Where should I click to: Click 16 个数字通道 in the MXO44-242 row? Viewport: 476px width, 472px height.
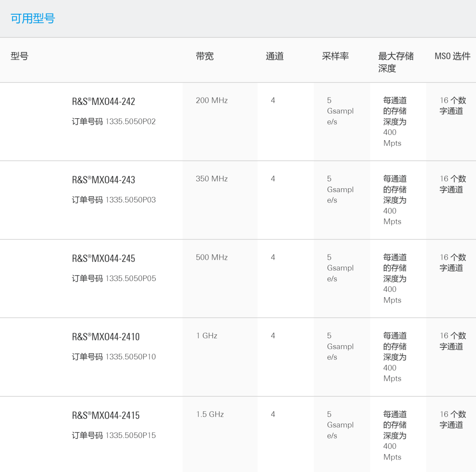click(453, 106)
